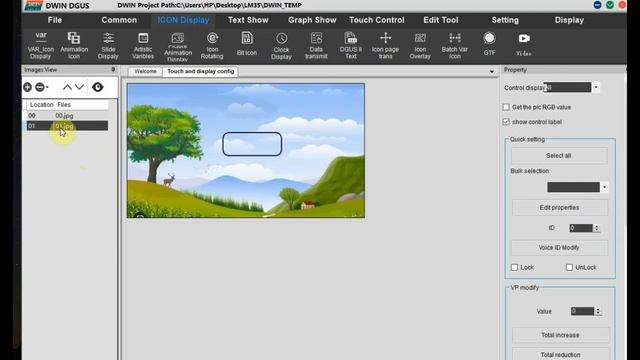Click the Total reduction button
640x360 pixels.
560,354
